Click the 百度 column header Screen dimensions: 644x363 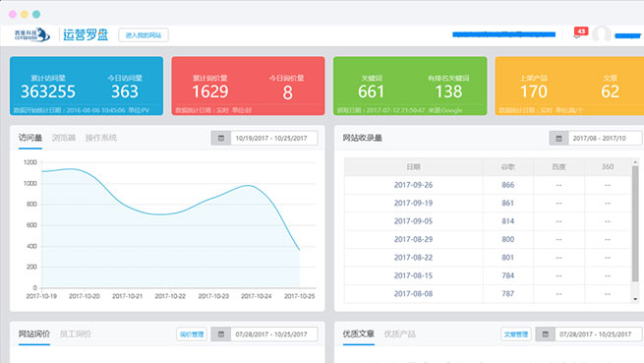pyautogui.click(x=558, y=167)
